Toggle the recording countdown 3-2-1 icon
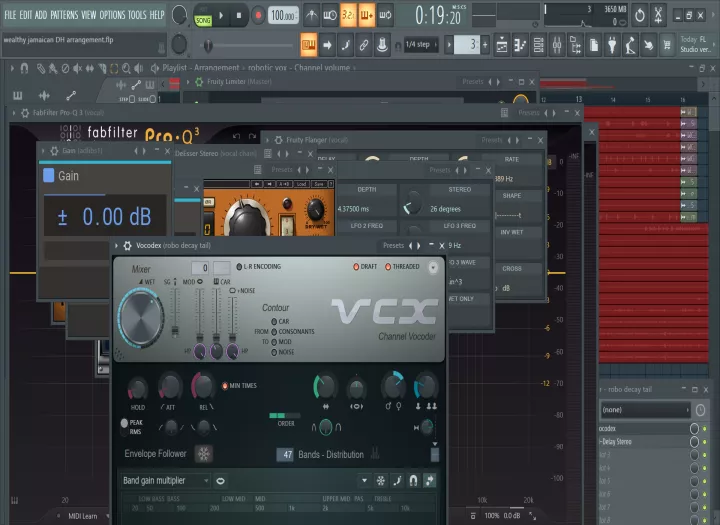The image size is (720, 525). pos(348,15)
